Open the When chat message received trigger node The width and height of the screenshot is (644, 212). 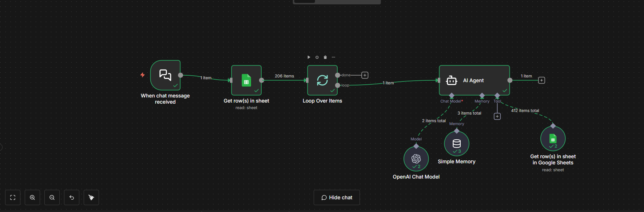click(x=165, y=75)
